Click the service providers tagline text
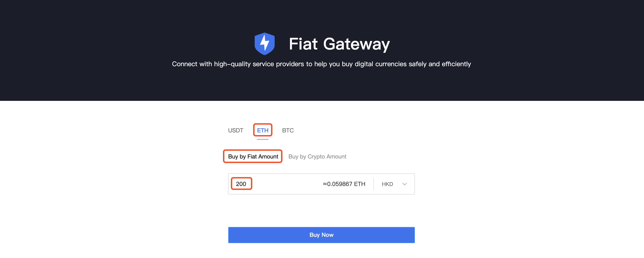 [x=321, y=64]
